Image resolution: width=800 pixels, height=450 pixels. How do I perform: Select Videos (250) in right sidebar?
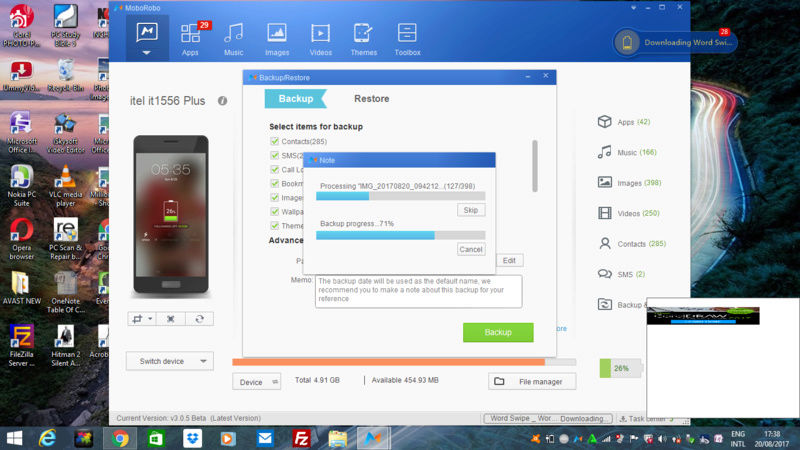tap(629, 213)
